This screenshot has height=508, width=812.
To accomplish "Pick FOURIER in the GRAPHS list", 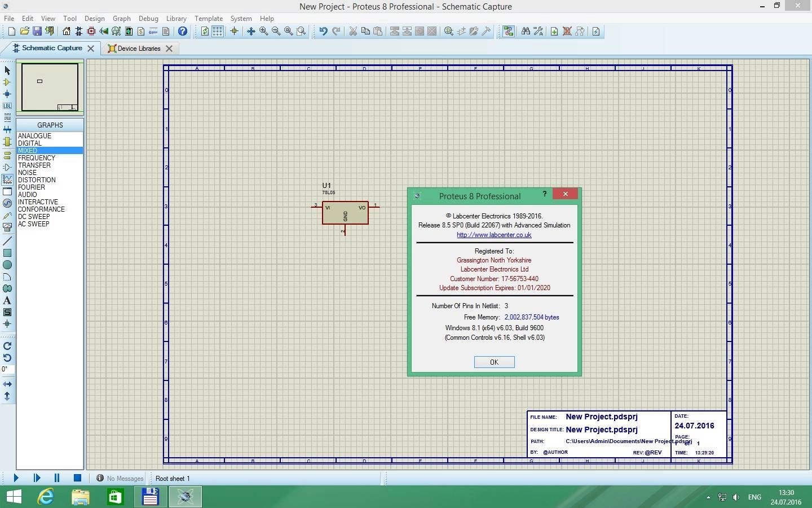I will [x=50, y=187].
